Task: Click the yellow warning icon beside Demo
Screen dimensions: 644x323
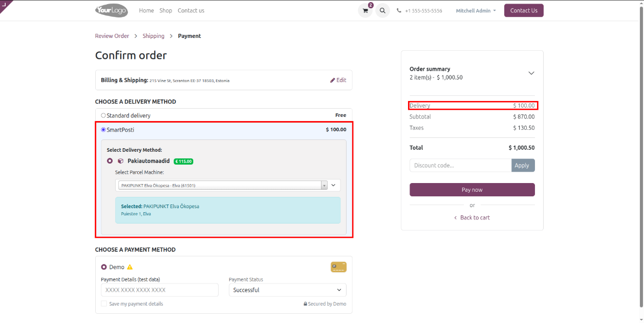Action: 130,267
